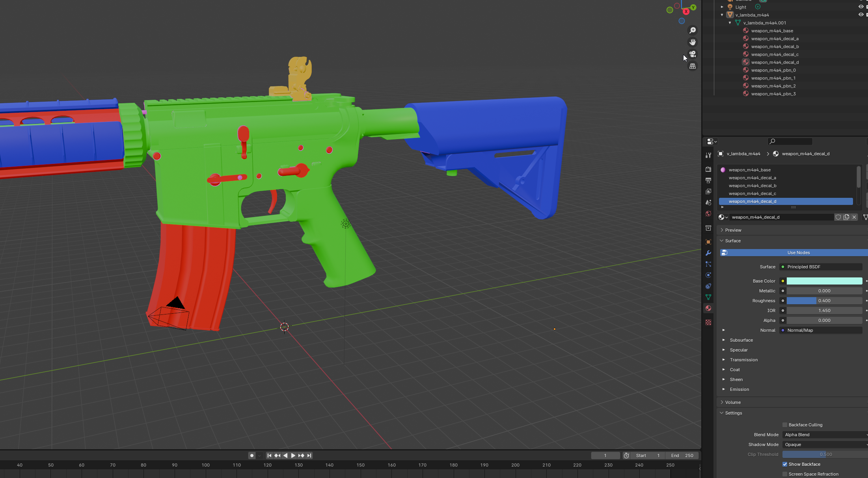This screenshot has width=868, height=478.
Task: Click the Use Nodes button
Action: 798,253
